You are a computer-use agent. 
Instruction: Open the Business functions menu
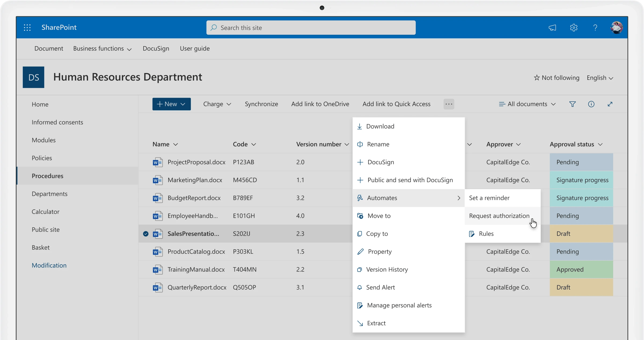coord(103,49)
